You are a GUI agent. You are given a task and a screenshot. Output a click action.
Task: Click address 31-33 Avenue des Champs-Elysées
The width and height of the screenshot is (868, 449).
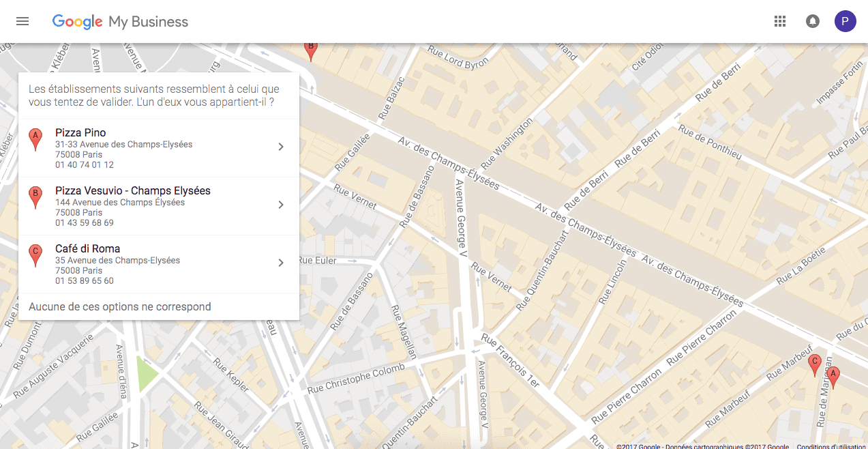[124, 145]
